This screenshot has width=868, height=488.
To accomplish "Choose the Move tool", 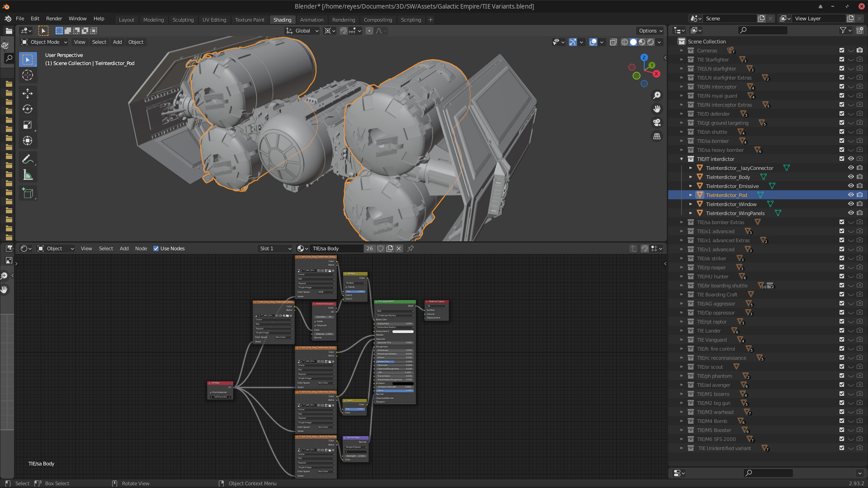I will pos(28,94).
